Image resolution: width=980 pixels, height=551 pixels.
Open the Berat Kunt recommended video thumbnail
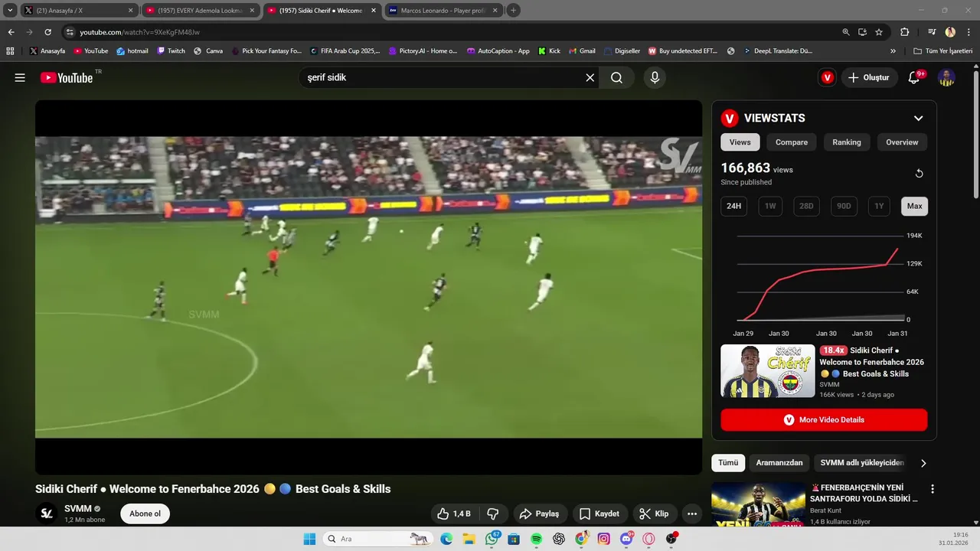click(x=758, y=504)
